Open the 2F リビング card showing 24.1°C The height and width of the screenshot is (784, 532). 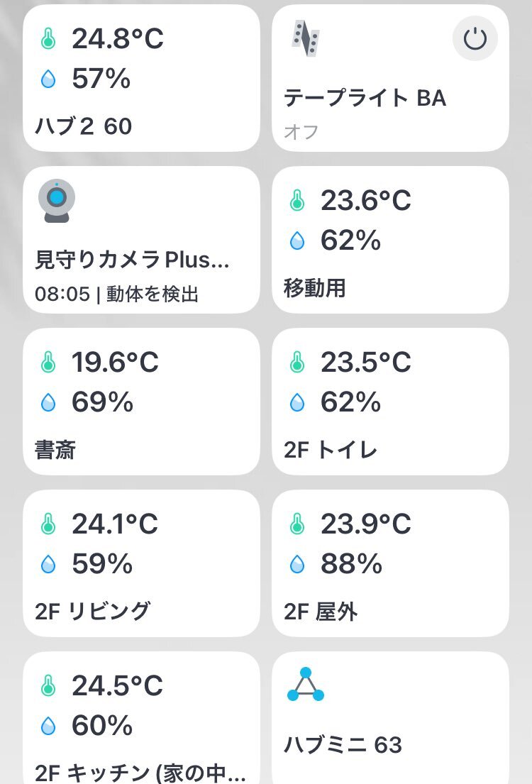tap(141, 563)
